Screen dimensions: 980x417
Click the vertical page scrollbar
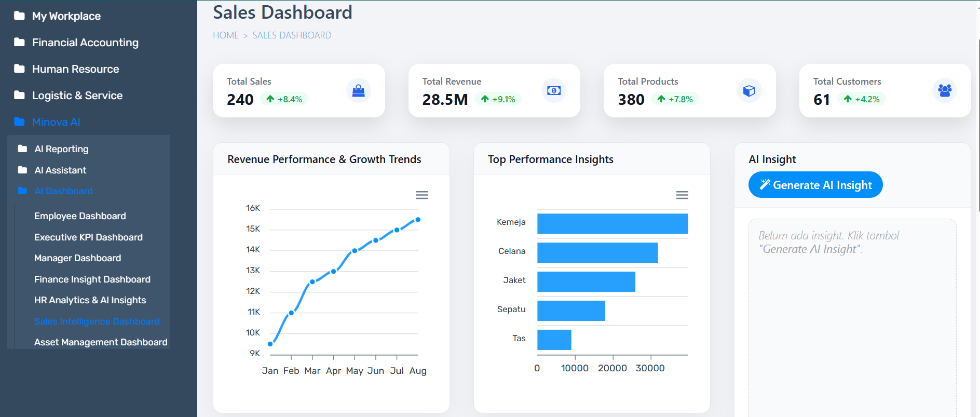[978, 125]
